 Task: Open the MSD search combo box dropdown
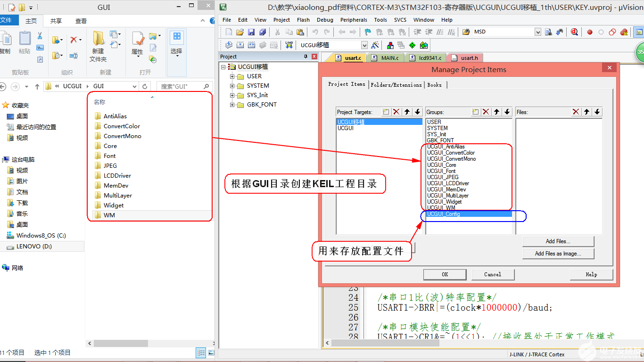pos(538,32)
